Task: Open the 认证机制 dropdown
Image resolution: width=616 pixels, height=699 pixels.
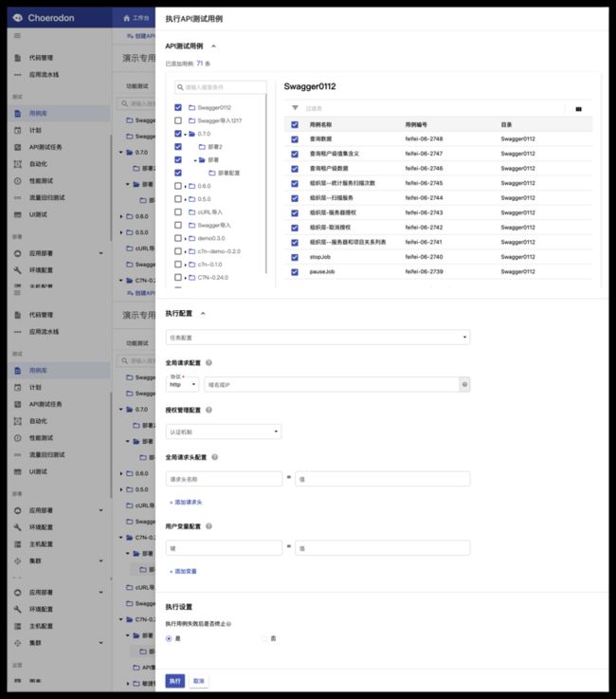Action: [223, 432]
